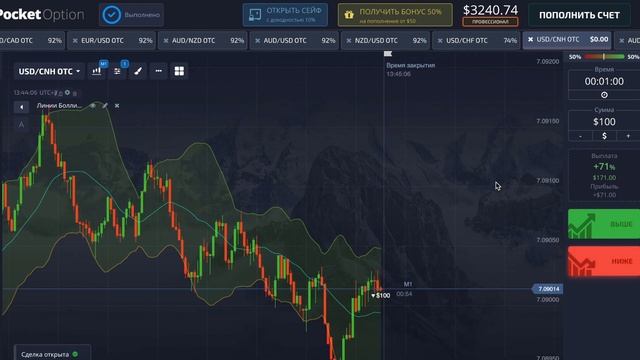Image resolution: width=640 pixels, height=360 pixels.
Task: Click the 'ПОПОЛНИТЬ СЧЕТ' deposit button
Action: [579, 15]
